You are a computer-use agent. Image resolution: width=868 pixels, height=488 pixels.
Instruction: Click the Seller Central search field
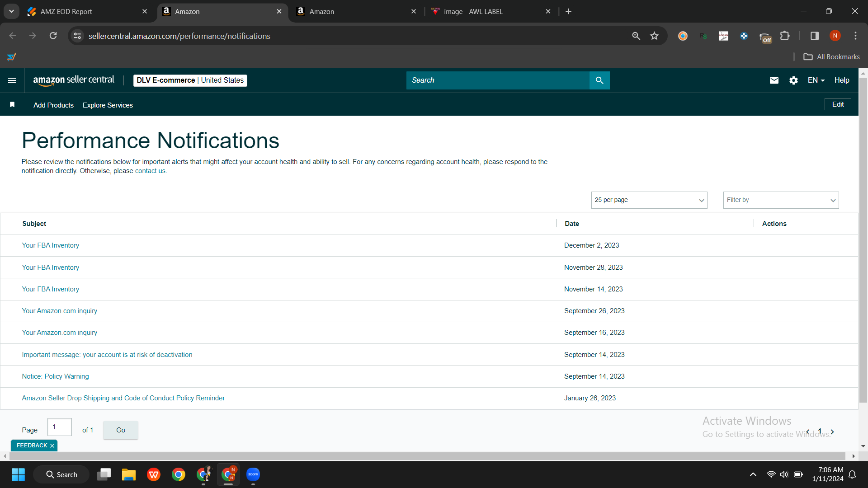[498, 80]
